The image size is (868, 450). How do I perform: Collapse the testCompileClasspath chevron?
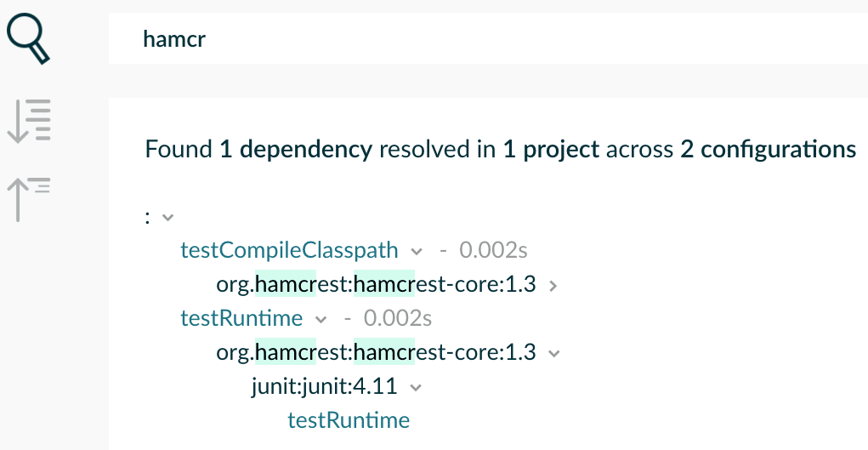pyautogui.click(x=417, y=252)
